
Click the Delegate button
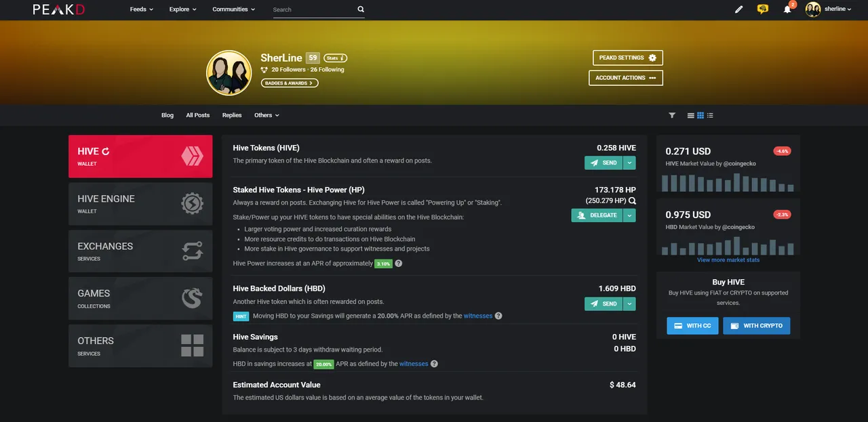[597, 215]
